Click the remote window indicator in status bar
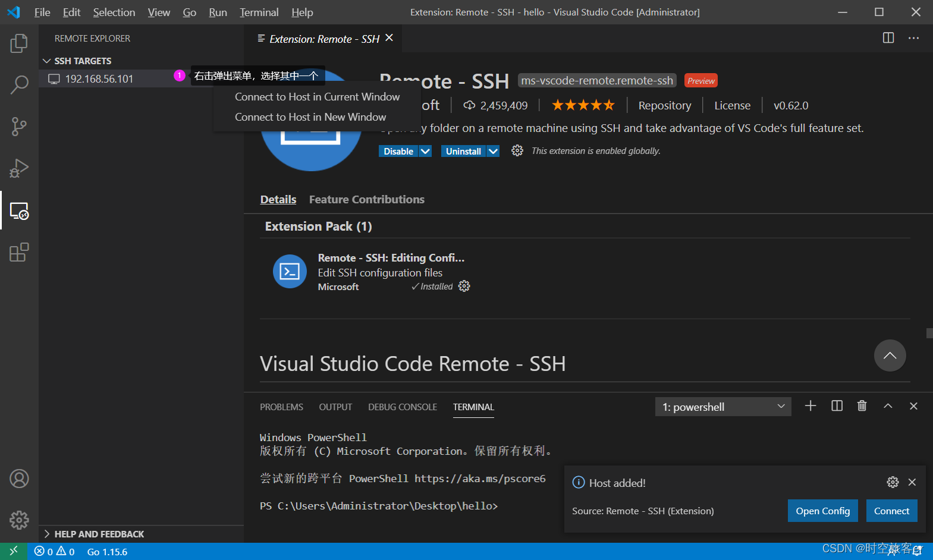 pyautogui.click(x=13, y=551)
